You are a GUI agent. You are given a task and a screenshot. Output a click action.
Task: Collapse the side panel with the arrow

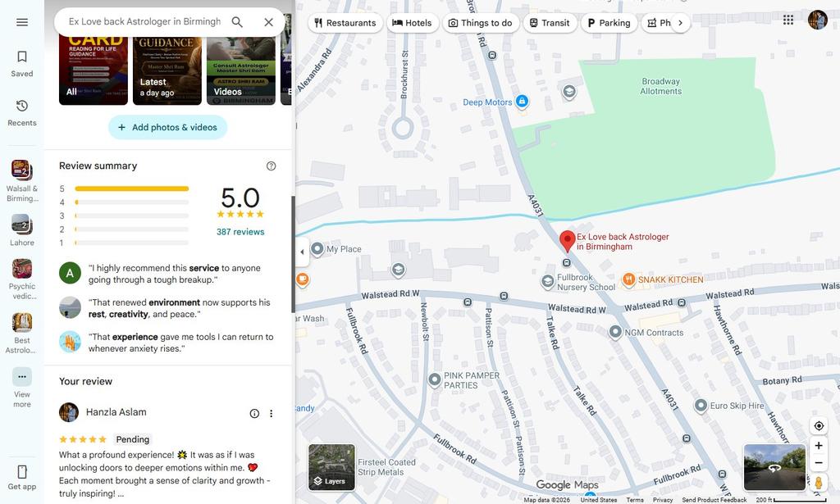point(302,252)
